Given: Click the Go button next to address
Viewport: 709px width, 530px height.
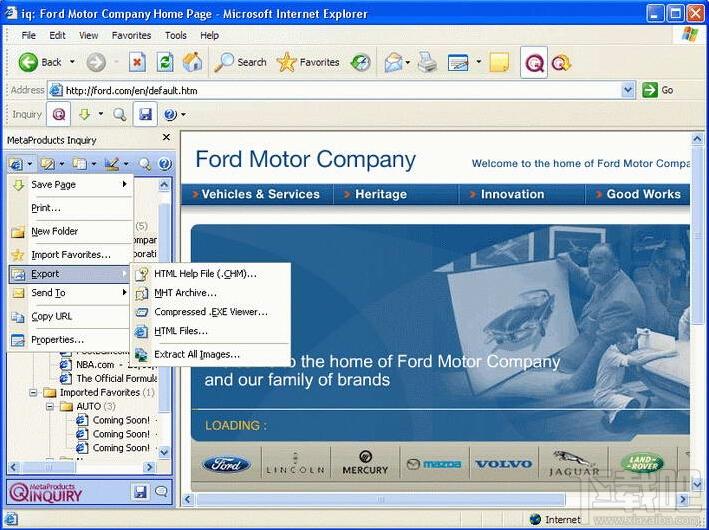Looking at the screenshot, I should coord(658,90).
